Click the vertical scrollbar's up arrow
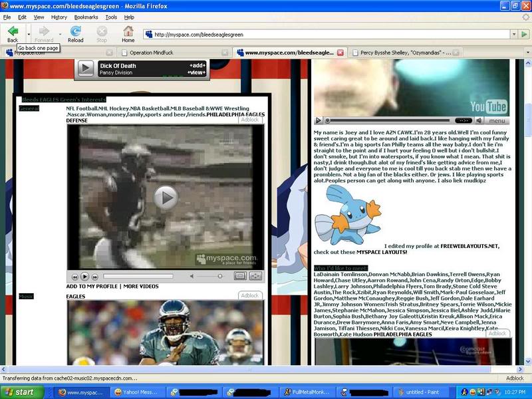 pos(528,63)
